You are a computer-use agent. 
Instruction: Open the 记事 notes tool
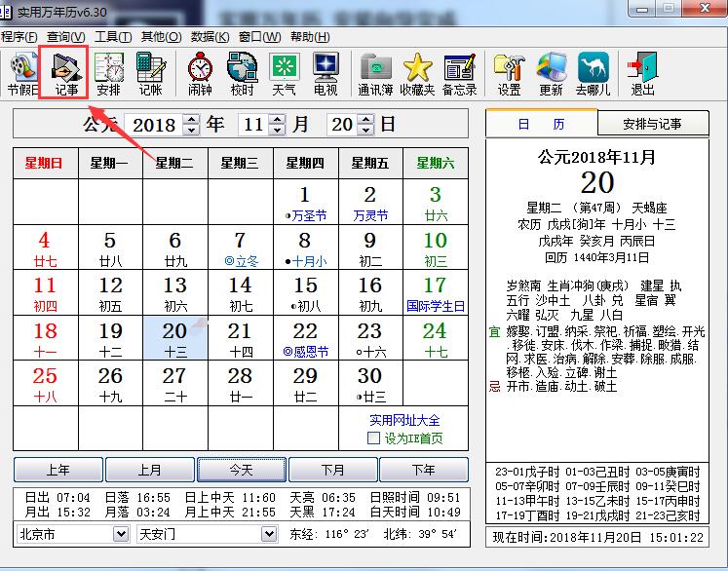65,74
